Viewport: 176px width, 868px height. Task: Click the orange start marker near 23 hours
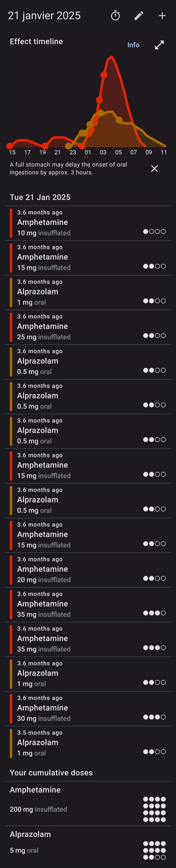68,146
